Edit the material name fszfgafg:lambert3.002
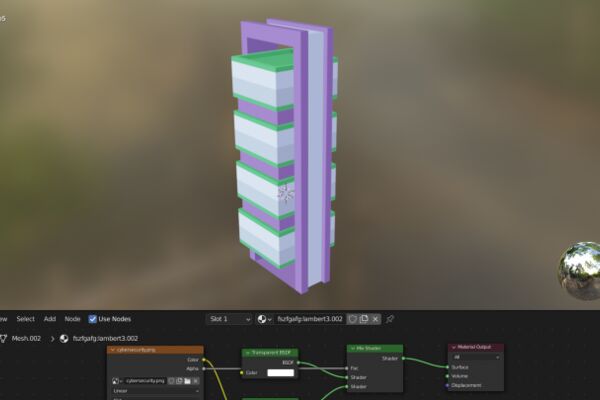The width and height of the screenshot is (600, 400). tap(310, 319)
